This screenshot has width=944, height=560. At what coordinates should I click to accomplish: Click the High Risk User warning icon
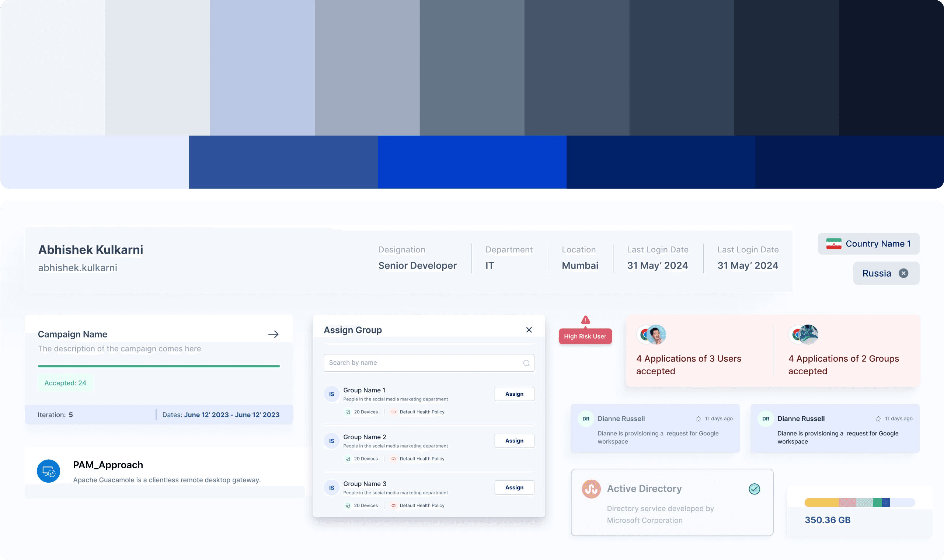pyautogui.click(x=585, y=320)
